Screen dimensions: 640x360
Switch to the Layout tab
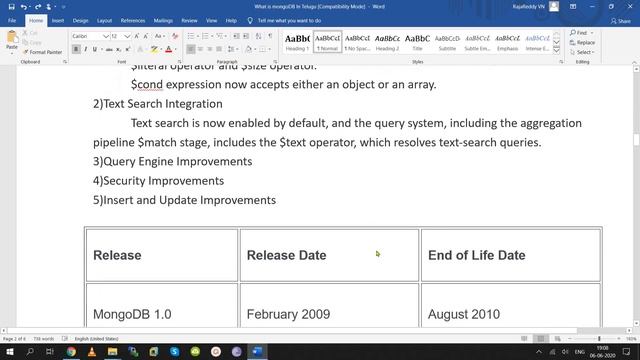click(104, 20)
